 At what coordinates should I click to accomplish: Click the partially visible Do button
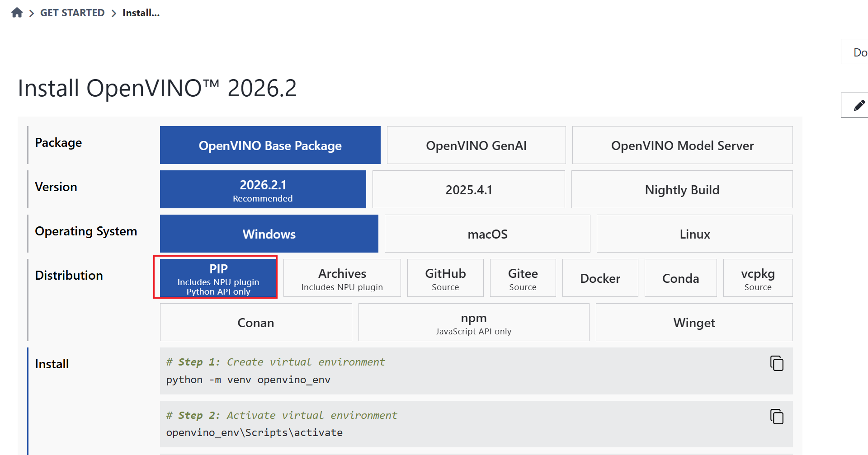855,52
